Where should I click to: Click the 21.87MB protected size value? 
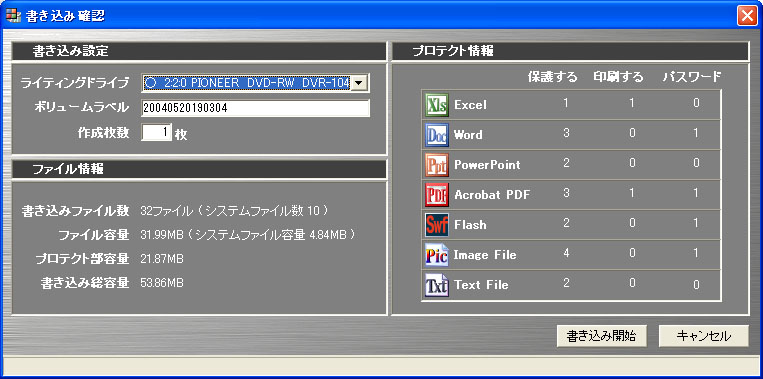tap(162, 259)
